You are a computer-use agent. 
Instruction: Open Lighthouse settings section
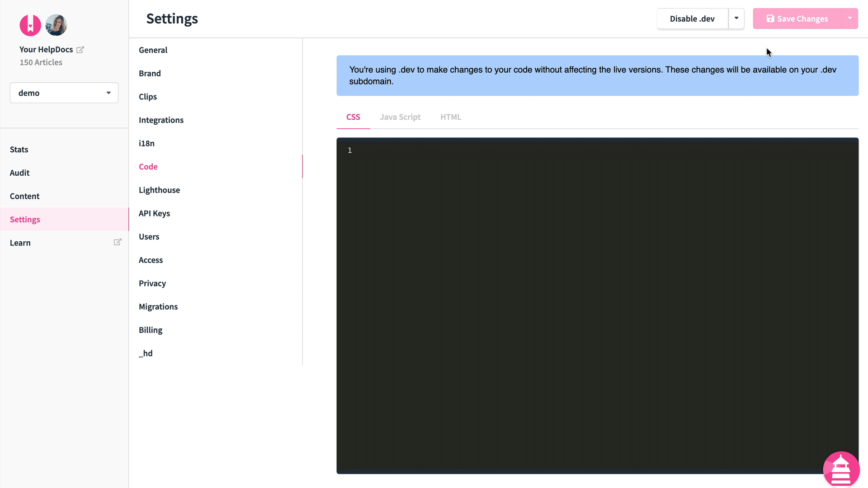pos(159,190)
